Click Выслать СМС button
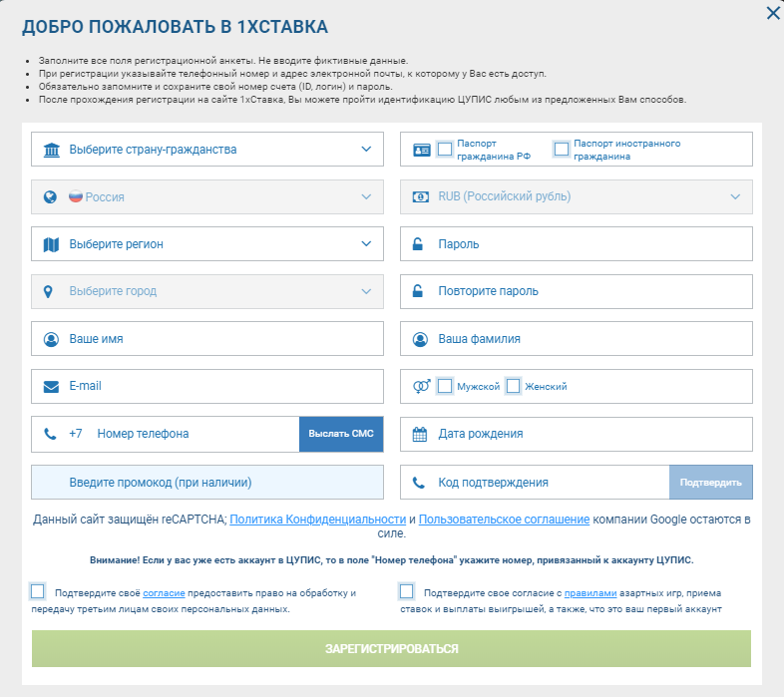Image resolution: width=784 pixels, height=697 pixels. pos(341,434)
